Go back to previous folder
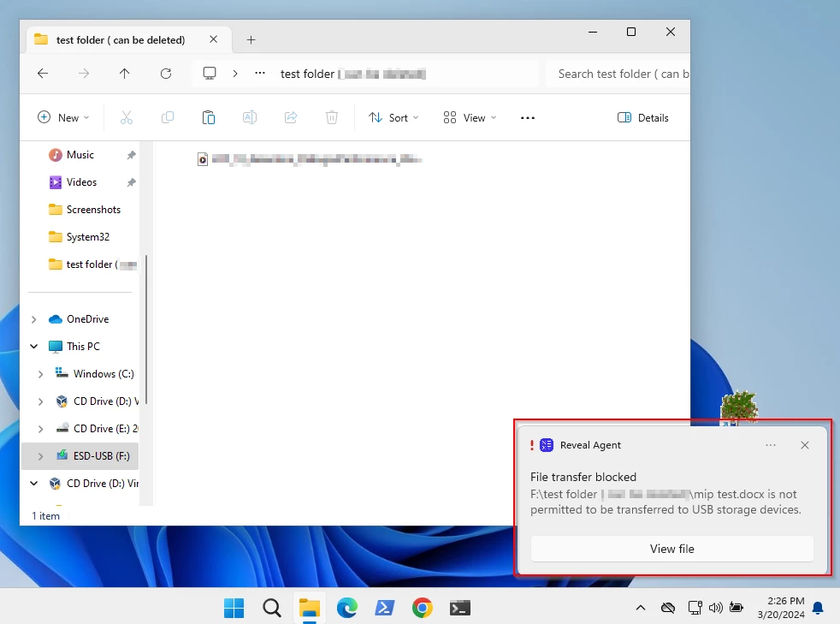Viewport: 840px width, 624px height. point(43,74)
